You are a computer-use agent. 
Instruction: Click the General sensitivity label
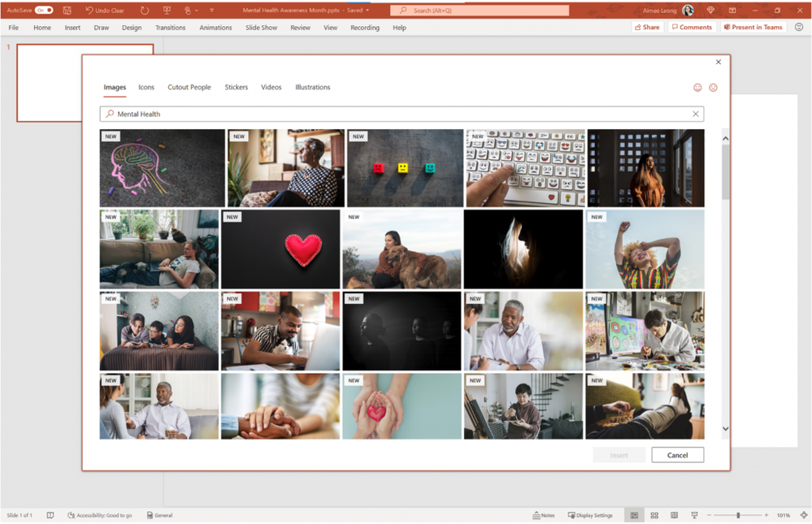pos(159,515)
